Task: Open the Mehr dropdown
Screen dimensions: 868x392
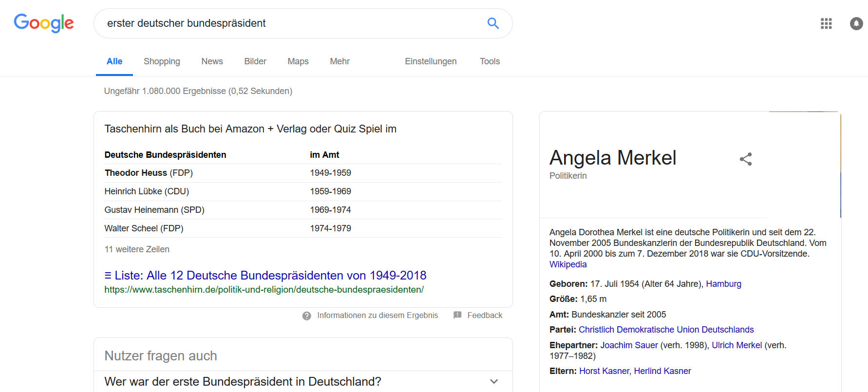Action: (340, 61)
